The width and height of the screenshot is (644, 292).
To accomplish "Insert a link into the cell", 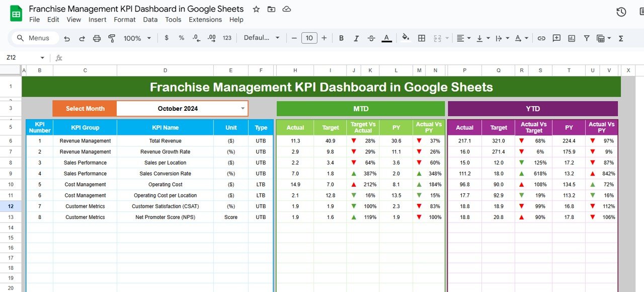I will [541, 37].
